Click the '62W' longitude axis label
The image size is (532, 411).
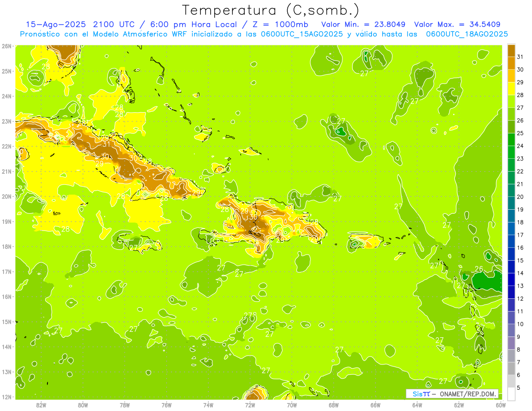click(x=459, y=405)
